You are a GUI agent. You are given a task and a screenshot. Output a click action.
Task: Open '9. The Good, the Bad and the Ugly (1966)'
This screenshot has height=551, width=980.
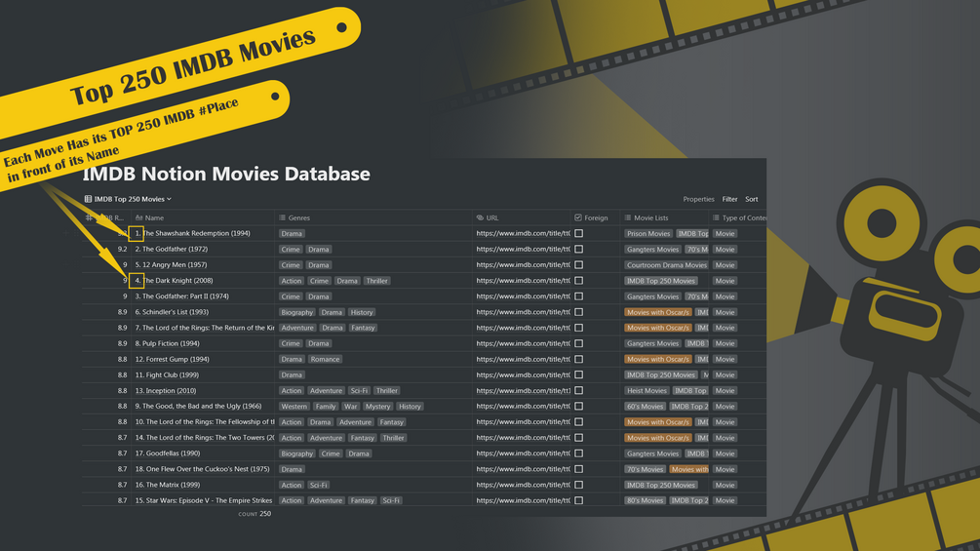pyautogui.click(x=198, y=406)
